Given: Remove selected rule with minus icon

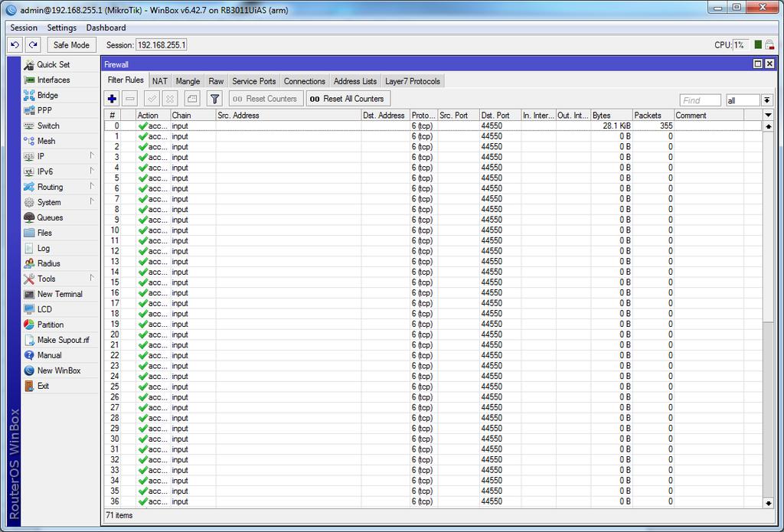Looking at the screenshot, I should click(x=130, y=99).
